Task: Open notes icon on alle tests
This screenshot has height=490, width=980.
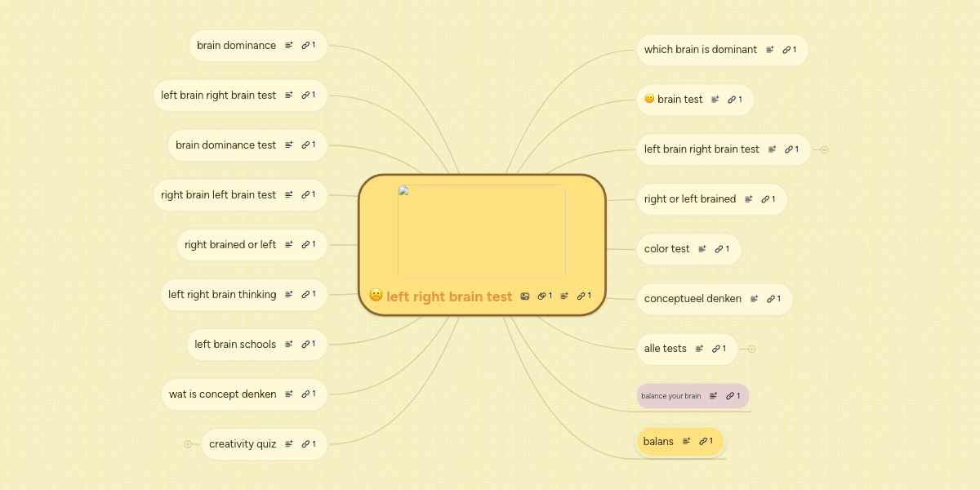Action: (700, 349)
